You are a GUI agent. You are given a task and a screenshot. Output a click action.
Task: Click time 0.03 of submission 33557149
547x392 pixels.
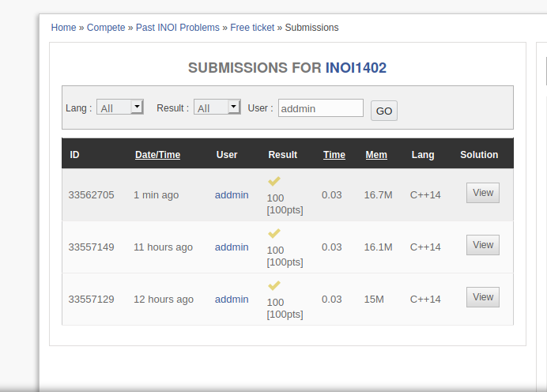click(x=332, y=247)
